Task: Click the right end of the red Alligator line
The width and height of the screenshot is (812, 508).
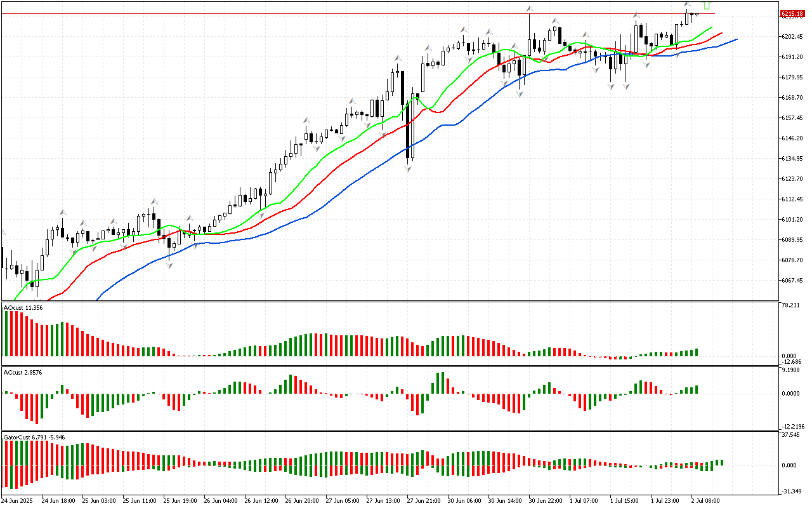Action: coord(721,33)
